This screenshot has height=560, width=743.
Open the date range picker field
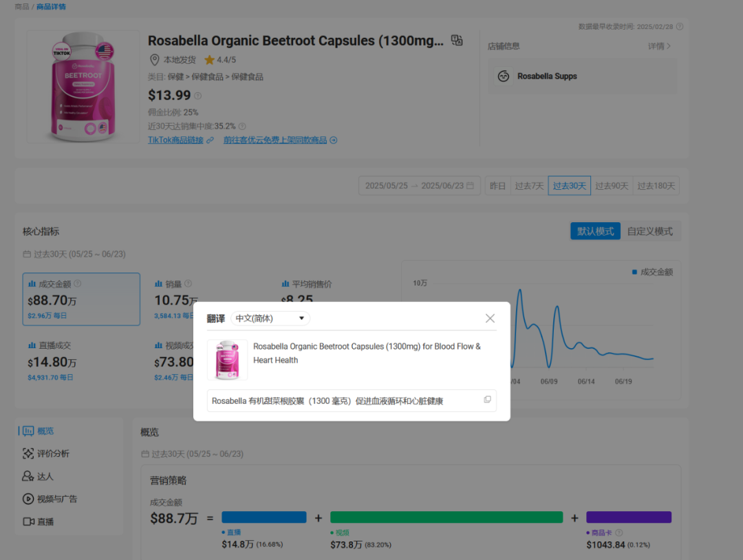[x=420, y=186]
